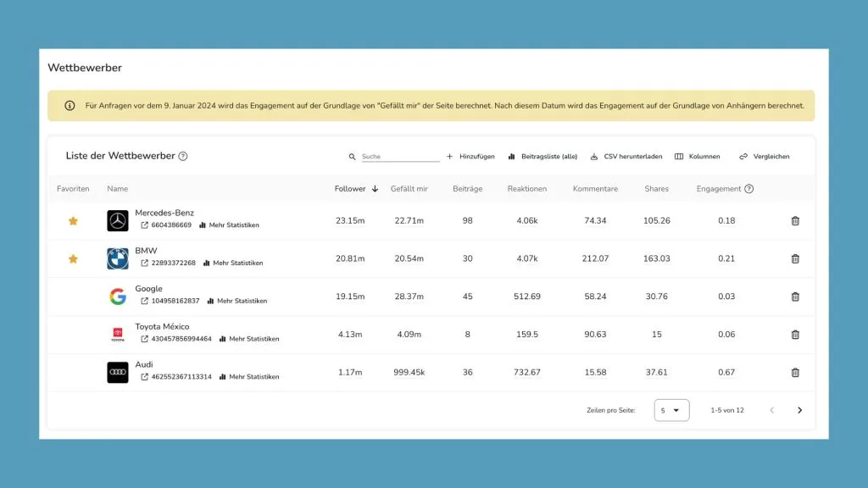Click Hinzufügen to add a competitor

point(470,157)
